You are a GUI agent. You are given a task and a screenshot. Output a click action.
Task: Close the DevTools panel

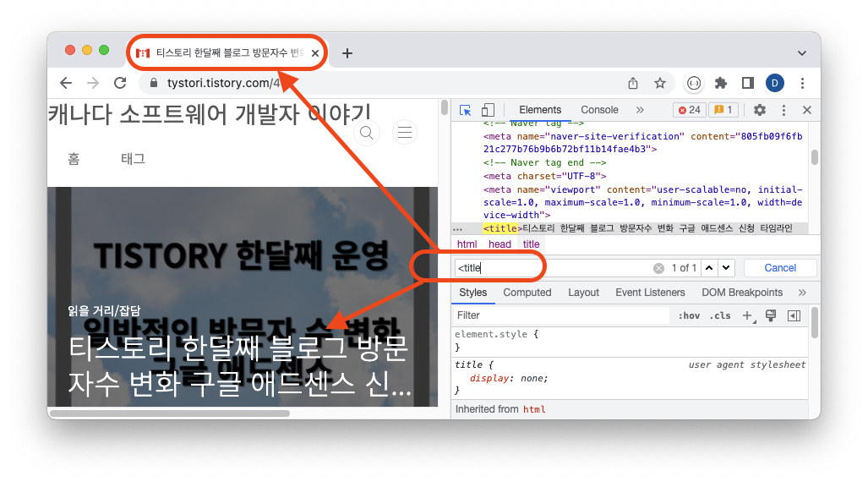point(807,110)
